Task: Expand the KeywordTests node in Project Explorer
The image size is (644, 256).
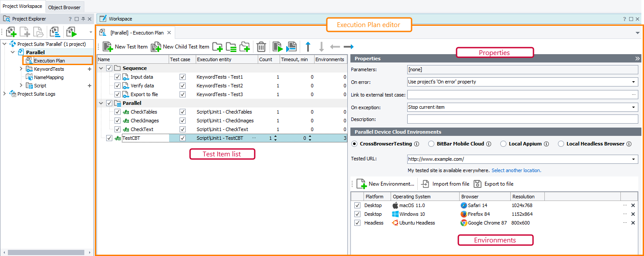Action: point(21,69)
